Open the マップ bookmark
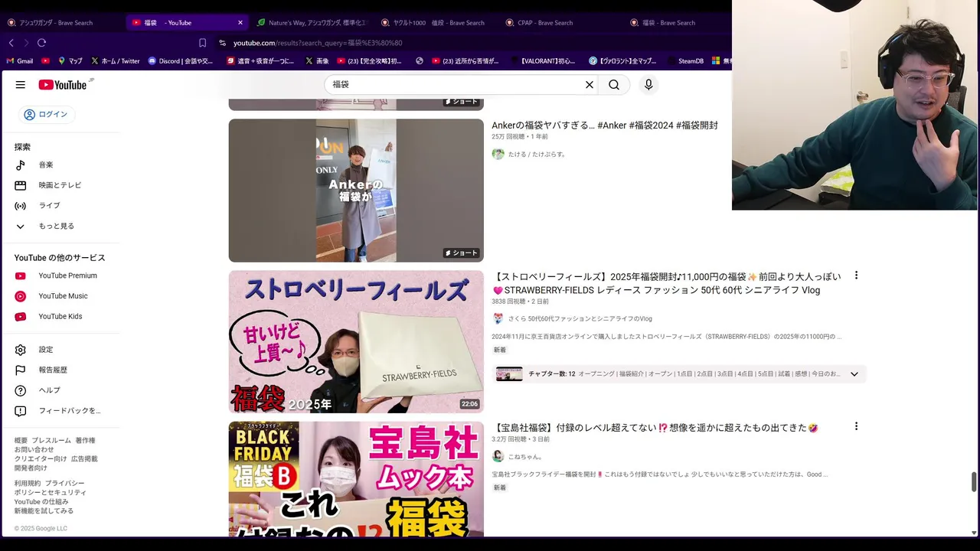The height and width of the screenshot is (551, 980). click(x=70, y=61)
